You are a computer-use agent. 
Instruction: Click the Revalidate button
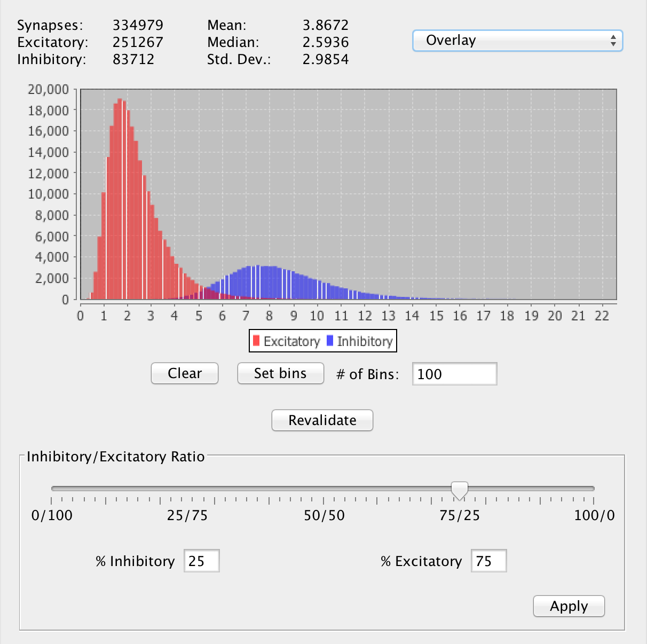click(322, 420)
